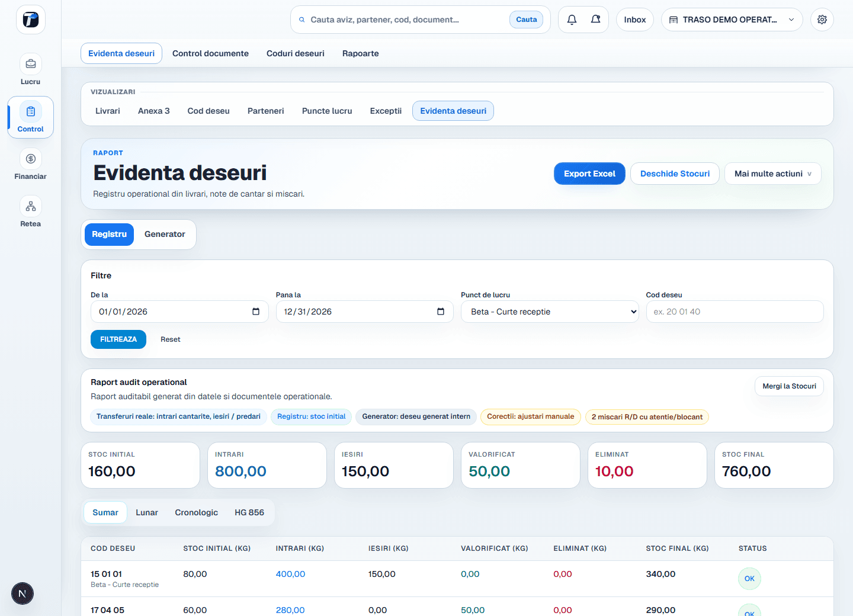Show Sumar view

point(105,512)
